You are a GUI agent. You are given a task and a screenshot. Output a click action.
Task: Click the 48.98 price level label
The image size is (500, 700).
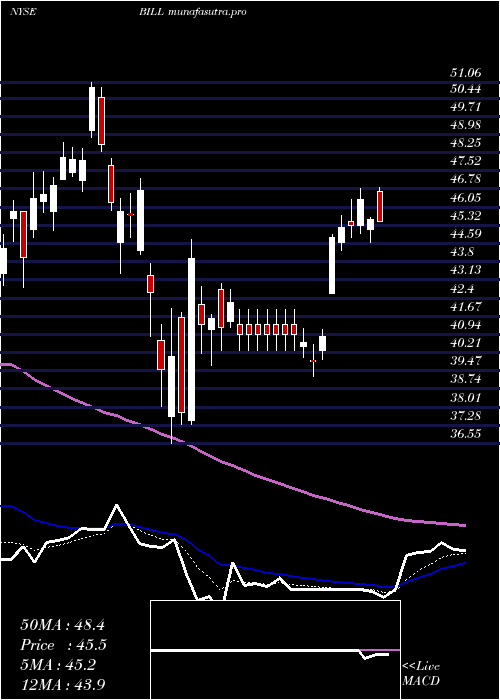point(466,125)
